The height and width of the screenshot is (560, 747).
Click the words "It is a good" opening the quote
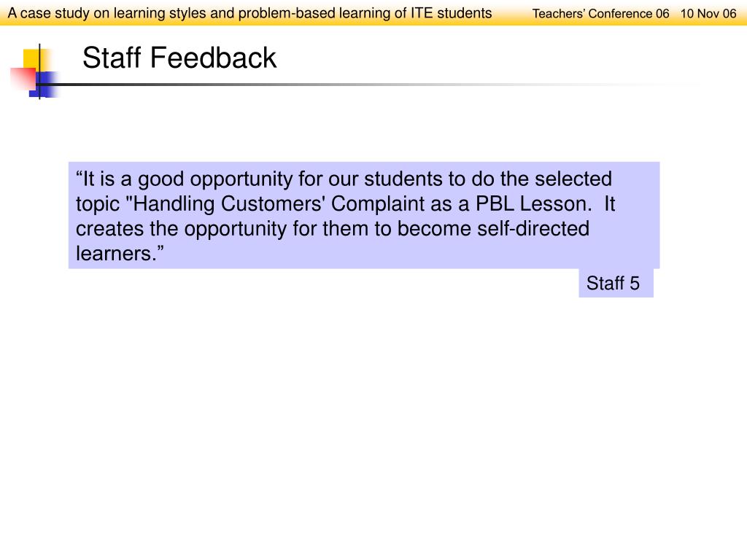[x=130, y=179]
